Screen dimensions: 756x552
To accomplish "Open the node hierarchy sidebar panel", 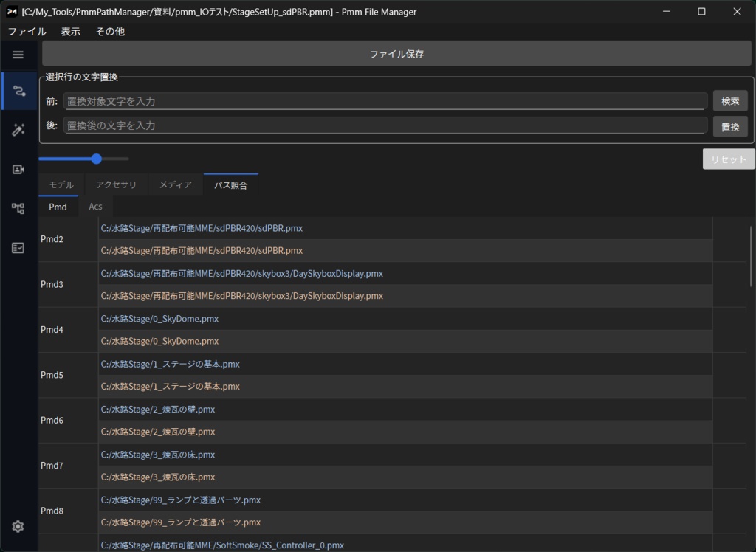I will pos(17,208).
